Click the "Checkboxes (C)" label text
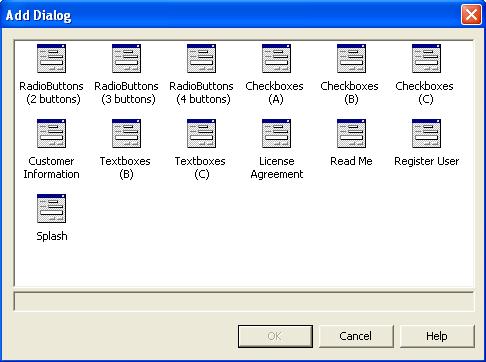 click(x=424, y=93)
